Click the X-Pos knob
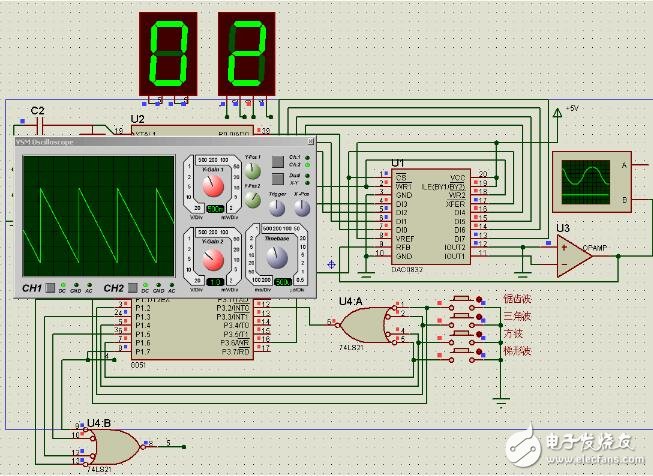Screen dimensions: 653x476 302,206
